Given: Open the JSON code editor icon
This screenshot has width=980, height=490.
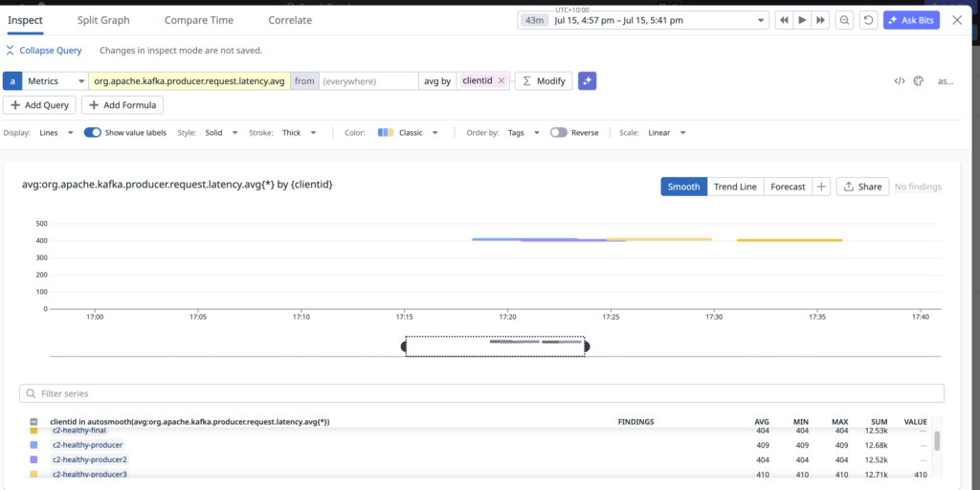Looking at the screenshot, I should coord(900,80).
